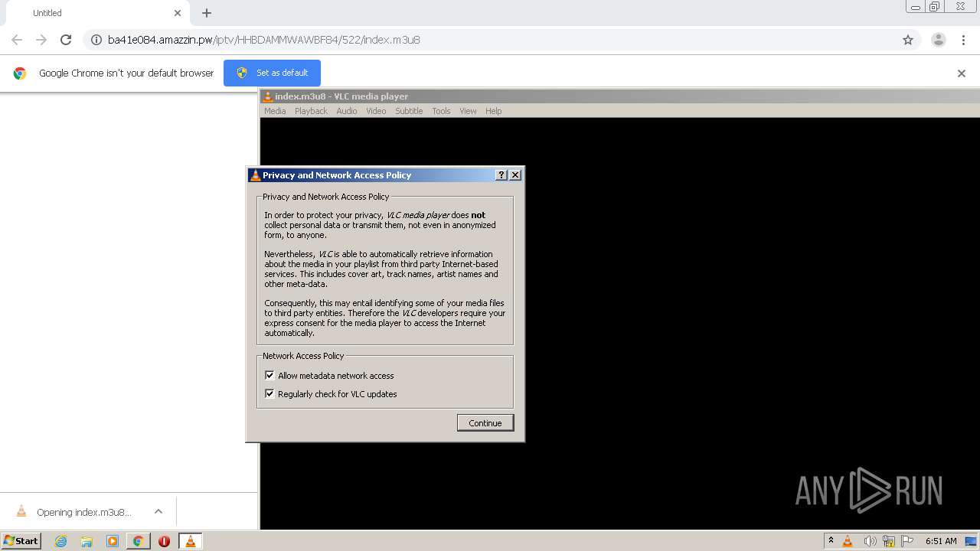The height and width of the screenshot is (551, 980).
Task: Open the VLC Subtitle menu
Action: [x=409, y=111]
